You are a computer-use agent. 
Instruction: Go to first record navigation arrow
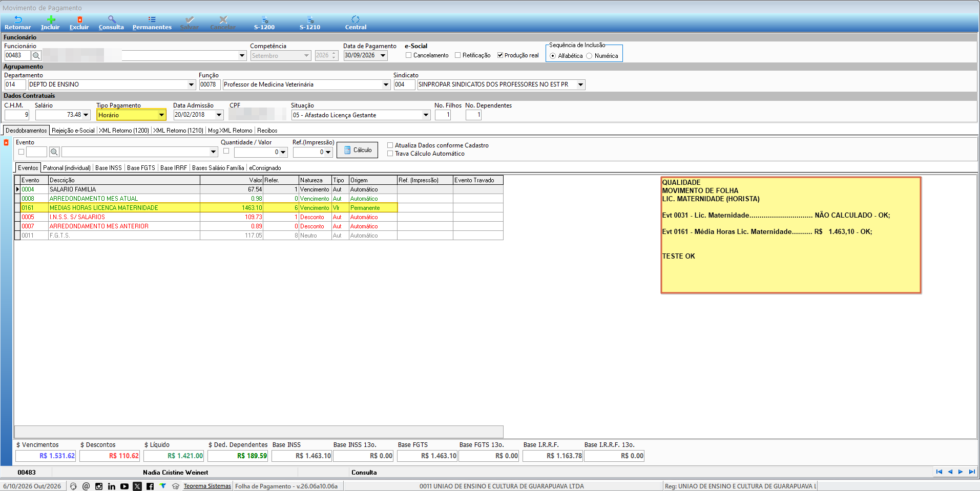click(939, 472)
